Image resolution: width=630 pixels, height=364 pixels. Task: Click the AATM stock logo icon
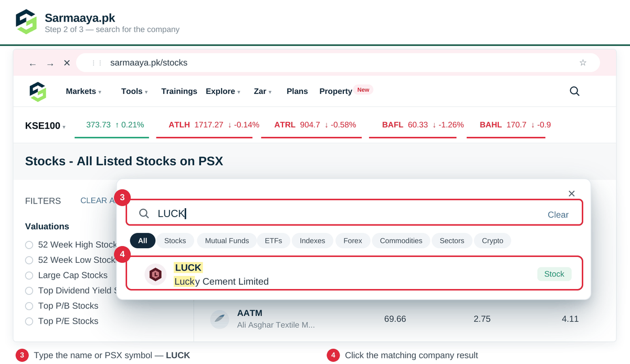219,318
